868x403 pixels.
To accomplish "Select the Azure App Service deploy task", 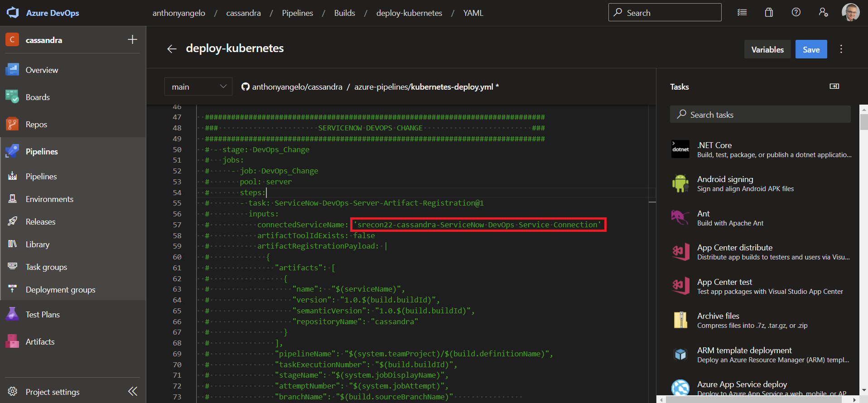I will (x=761, y=388).
